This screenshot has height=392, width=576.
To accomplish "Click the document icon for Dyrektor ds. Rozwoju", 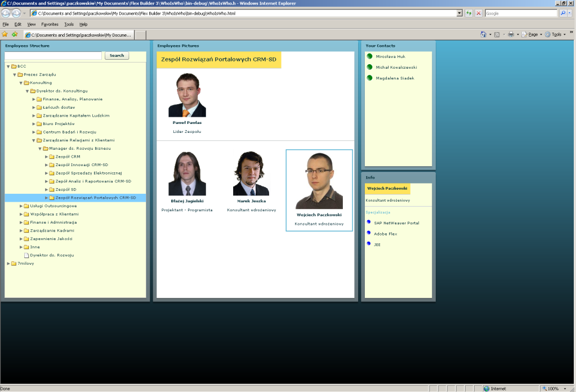I will pos(26,255).
